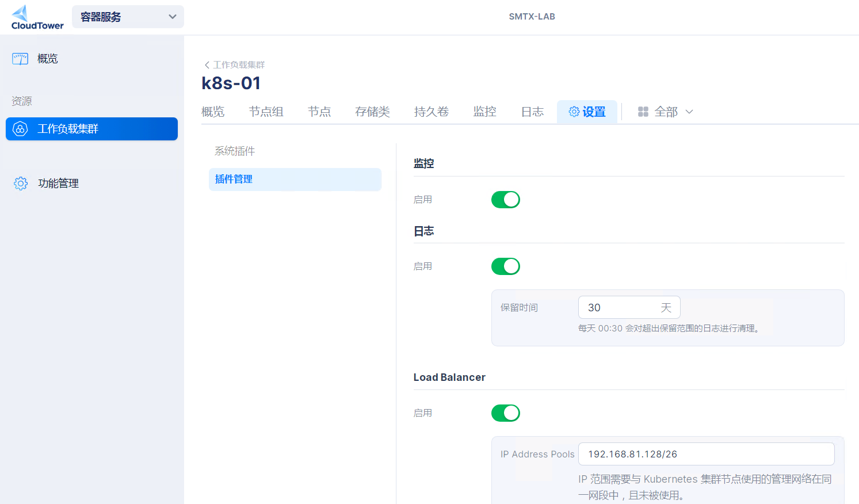Click the gear icon on 设置 tab

coord(574,112)
